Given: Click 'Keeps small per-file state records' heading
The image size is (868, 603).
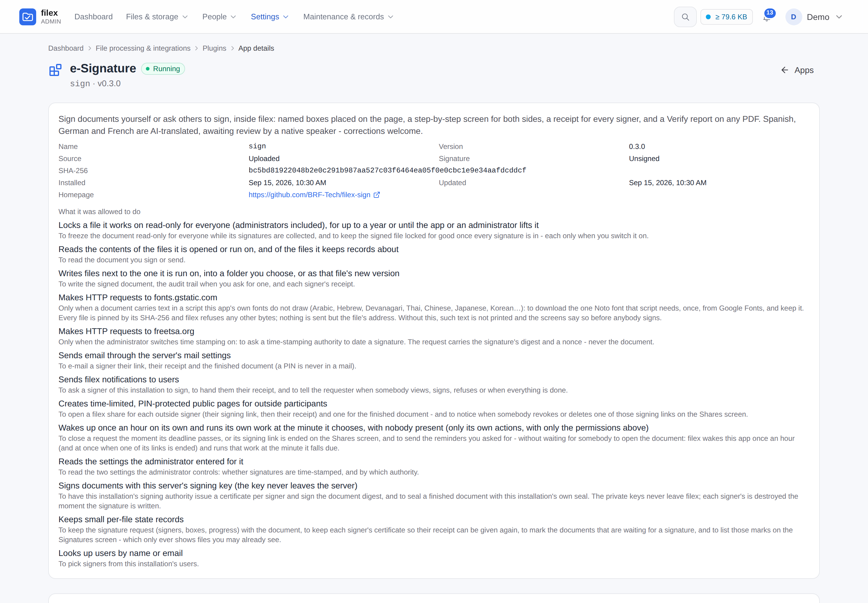Looking at the screenshot, I should pos(121,519).
